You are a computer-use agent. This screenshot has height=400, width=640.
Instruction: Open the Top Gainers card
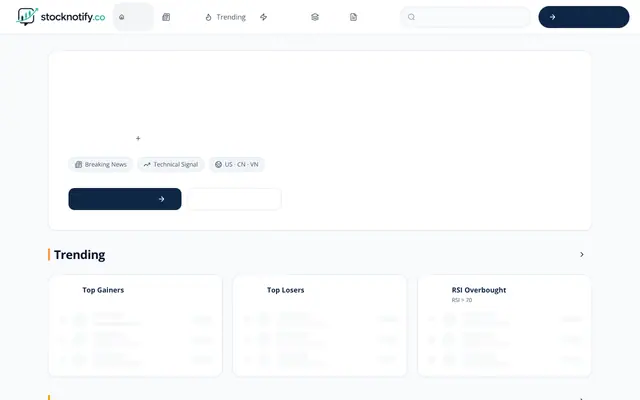tap(136, 325)
